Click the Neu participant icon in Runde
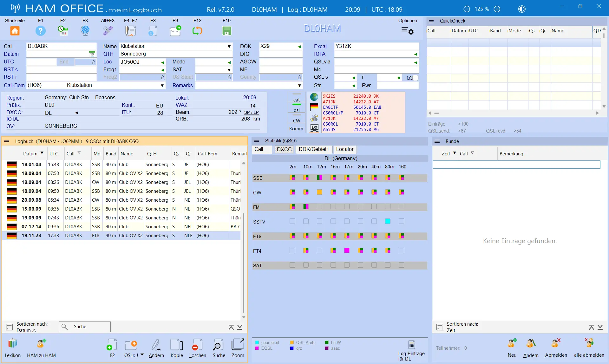Image resolution: width=609 pixels, height=364 pixels. (x=512, y=343)
